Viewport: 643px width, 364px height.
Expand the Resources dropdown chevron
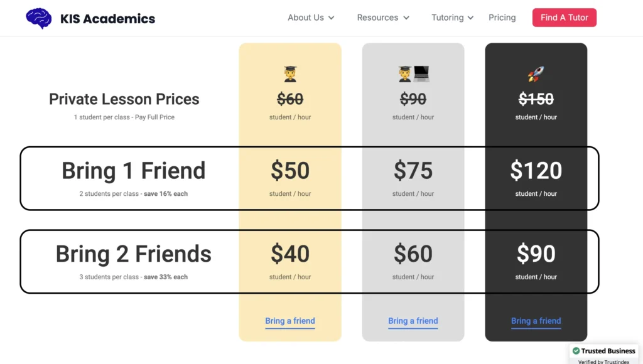tap(406, 18)
